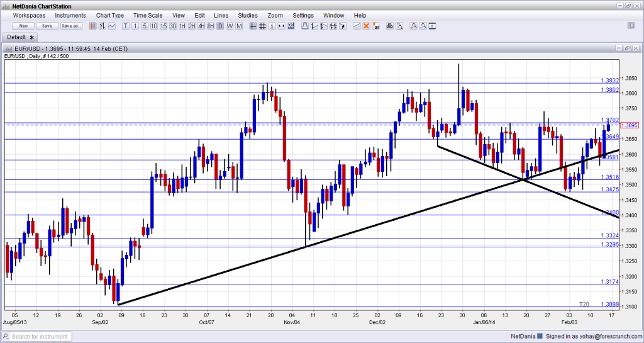Toggle the chart grid icon
Screen dimensions: 644x343
262,26
